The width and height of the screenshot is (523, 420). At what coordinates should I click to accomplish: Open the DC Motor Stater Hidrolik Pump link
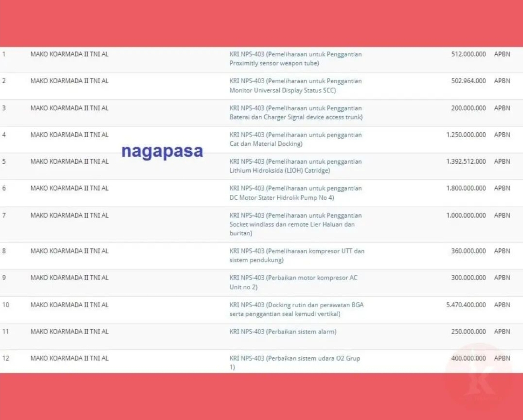click(x=295, y=193)
